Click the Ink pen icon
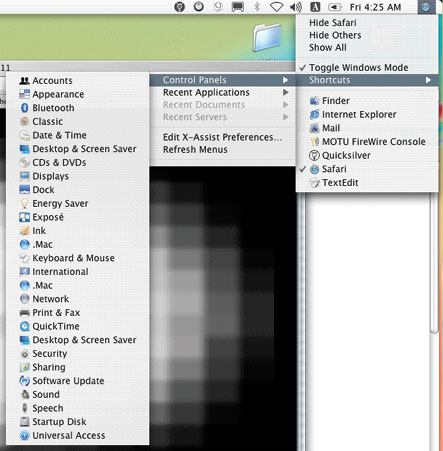The image size is (443, 451). pos(24,231)
